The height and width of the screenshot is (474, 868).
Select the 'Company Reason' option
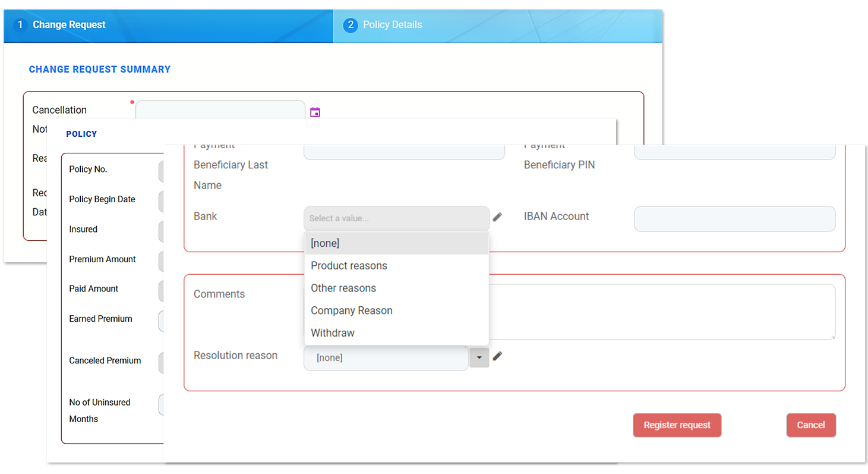pyautogui.click(x=396, y=310)
